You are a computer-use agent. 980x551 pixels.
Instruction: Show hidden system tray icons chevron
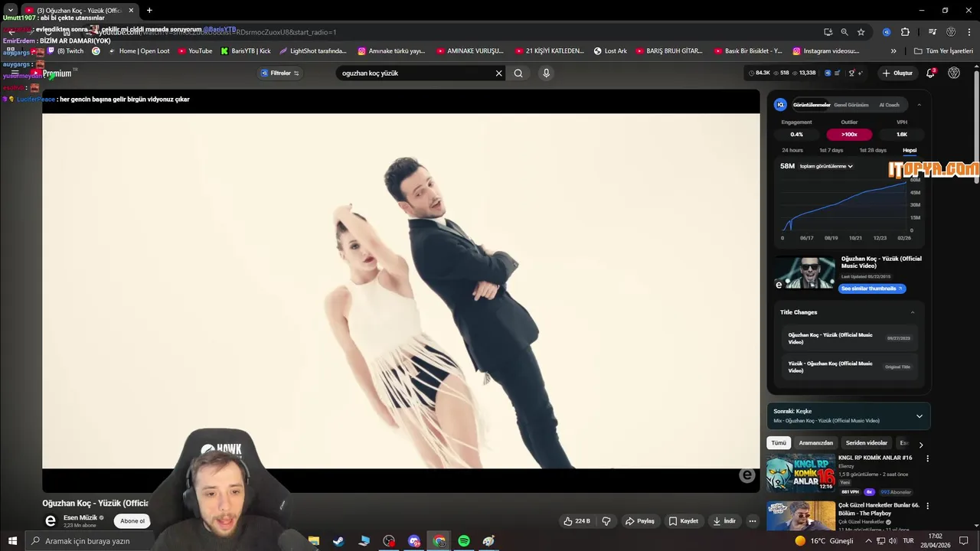868,541
